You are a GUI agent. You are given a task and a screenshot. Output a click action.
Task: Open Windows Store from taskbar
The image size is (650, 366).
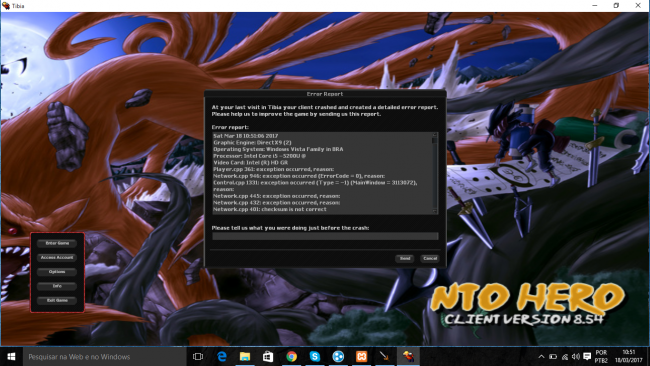click(268, 356)
